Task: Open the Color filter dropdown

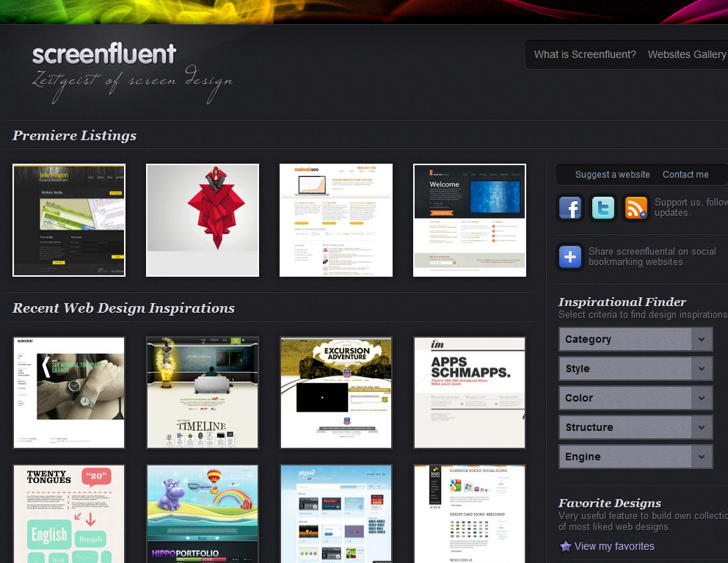Action: coord(635,398)
